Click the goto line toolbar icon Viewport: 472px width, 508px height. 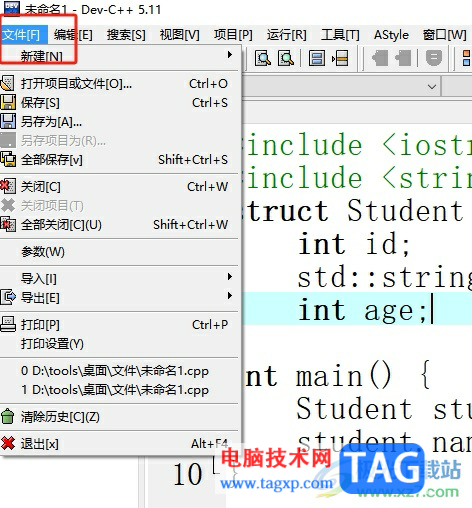point(340,59)
